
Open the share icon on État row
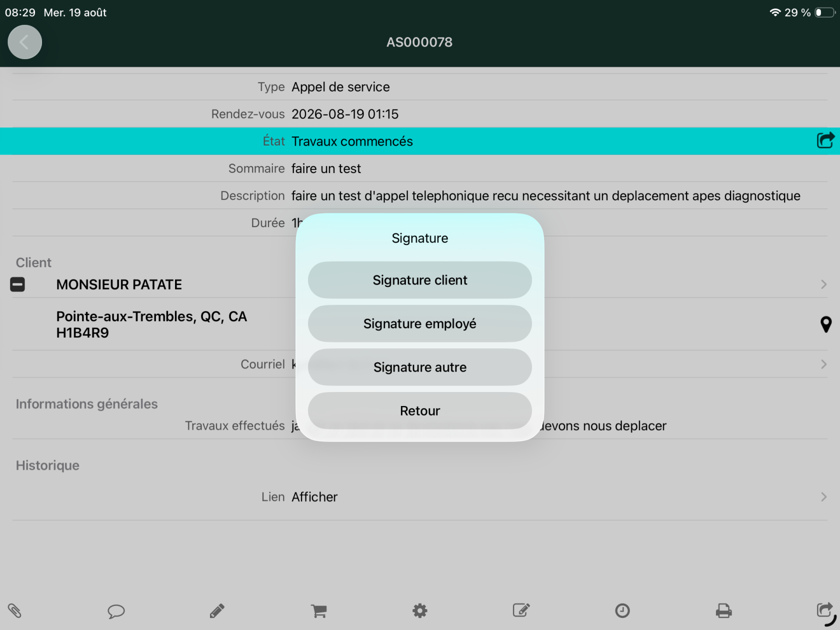coord(825,140)
